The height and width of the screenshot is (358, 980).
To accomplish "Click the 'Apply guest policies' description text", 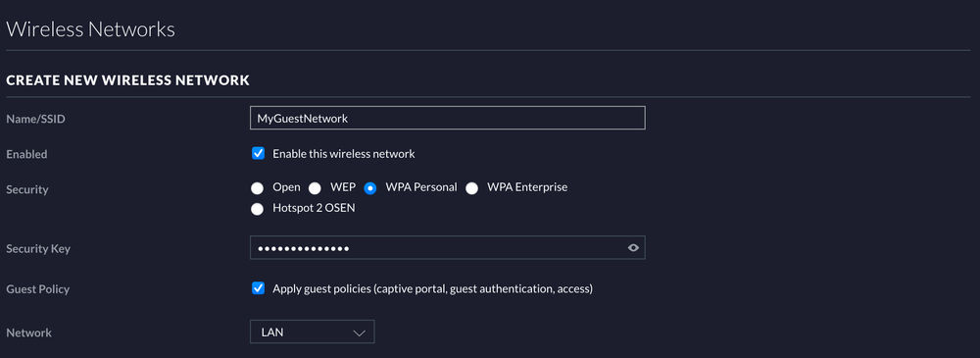I will [x=432, y=288].
